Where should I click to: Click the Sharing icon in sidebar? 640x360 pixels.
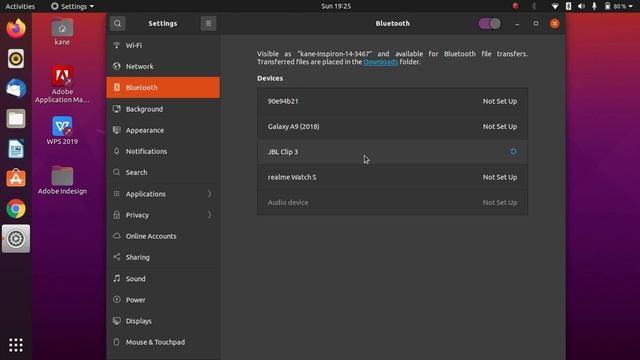click(117, 257)
